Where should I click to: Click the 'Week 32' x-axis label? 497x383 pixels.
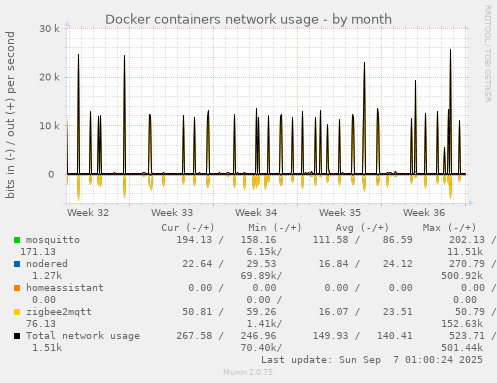pyautogui.click(x=88, y=213)
